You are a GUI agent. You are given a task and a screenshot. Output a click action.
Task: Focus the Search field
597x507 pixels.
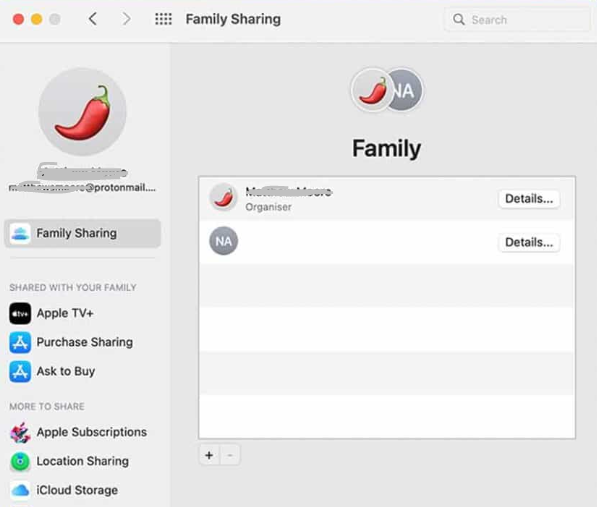click(517, 19)
